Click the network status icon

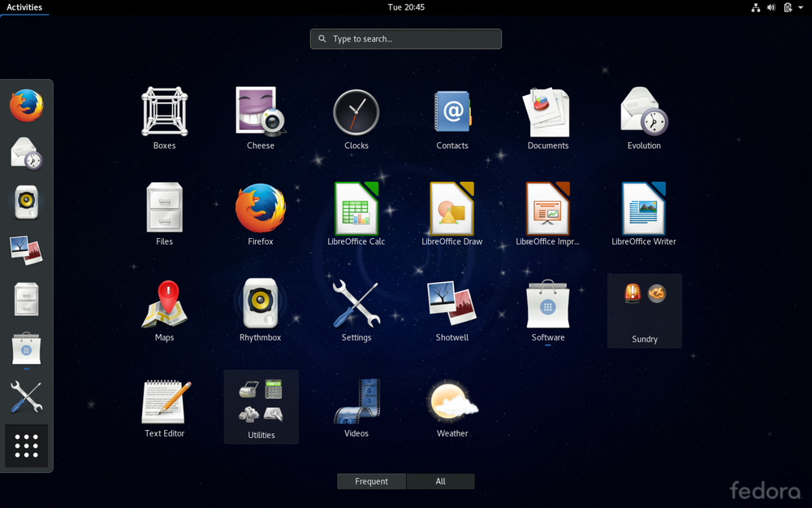point(755,7)
